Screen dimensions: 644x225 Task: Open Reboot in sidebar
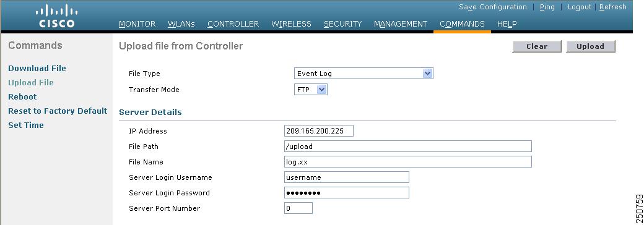point(22,96)
